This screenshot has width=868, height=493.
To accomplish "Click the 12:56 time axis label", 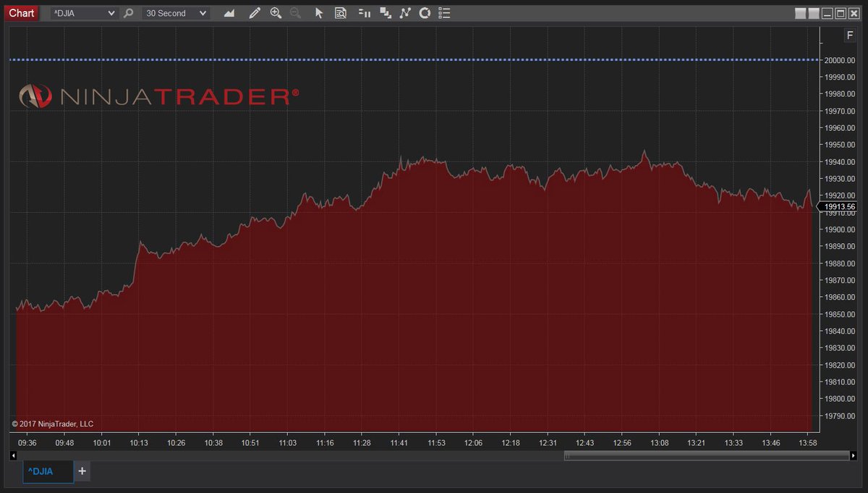I will pos(623,442).
